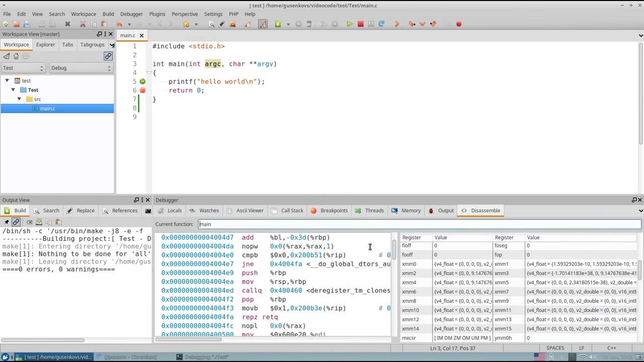Click the scissors cut icon

pos(83,24)
